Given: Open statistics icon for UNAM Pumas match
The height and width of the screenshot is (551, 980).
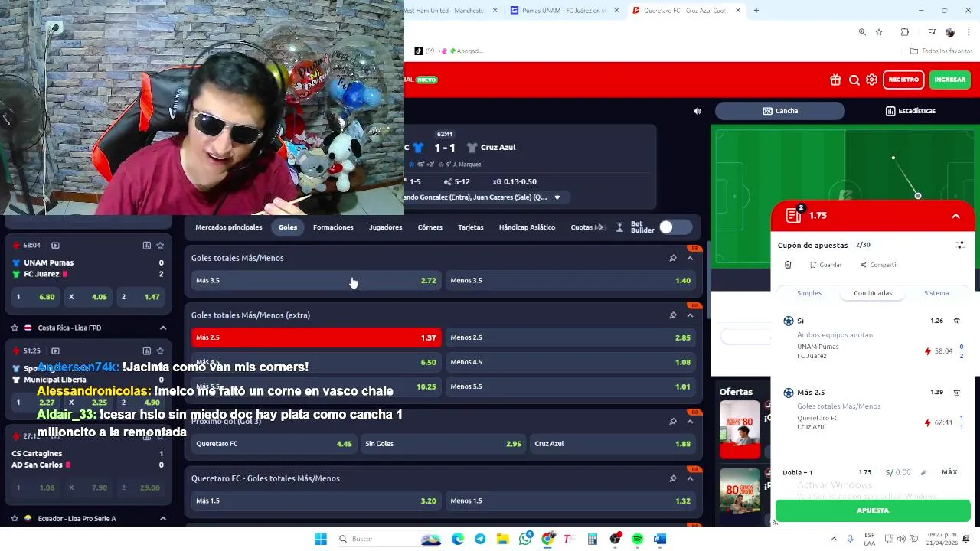Looking at the screenshot, I should click(x=146, y=245).
